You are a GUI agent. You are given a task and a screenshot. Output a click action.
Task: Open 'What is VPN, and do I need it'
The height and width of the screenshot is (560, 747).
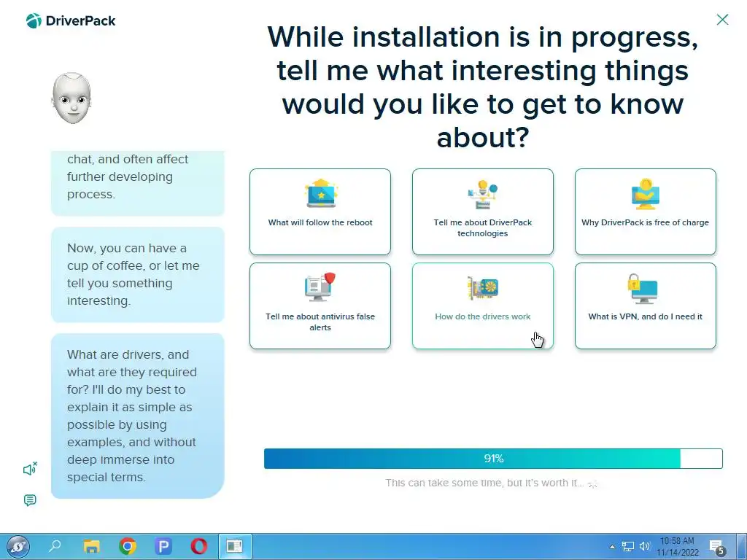(x=645, y=306)
